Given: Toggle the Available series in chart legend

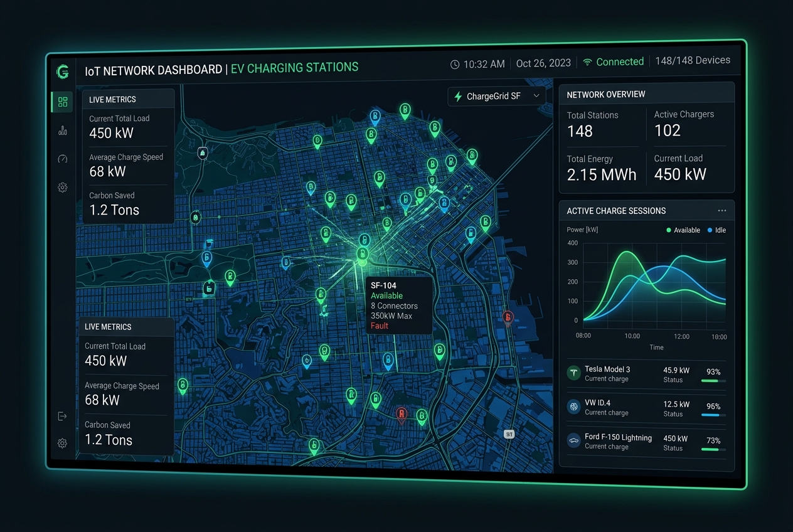Looking at the screenshot, I should (x=683, y=230).
